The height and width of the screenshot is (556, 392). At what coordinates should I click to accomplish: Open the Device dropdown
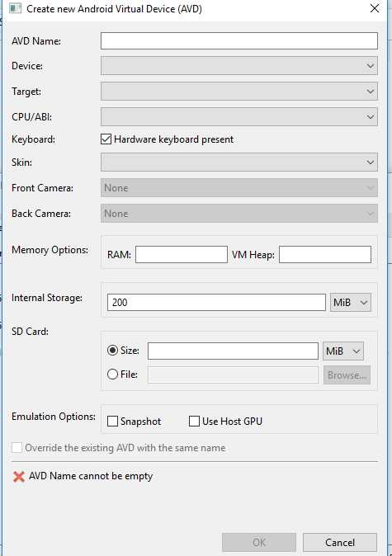tap(239, 66)
